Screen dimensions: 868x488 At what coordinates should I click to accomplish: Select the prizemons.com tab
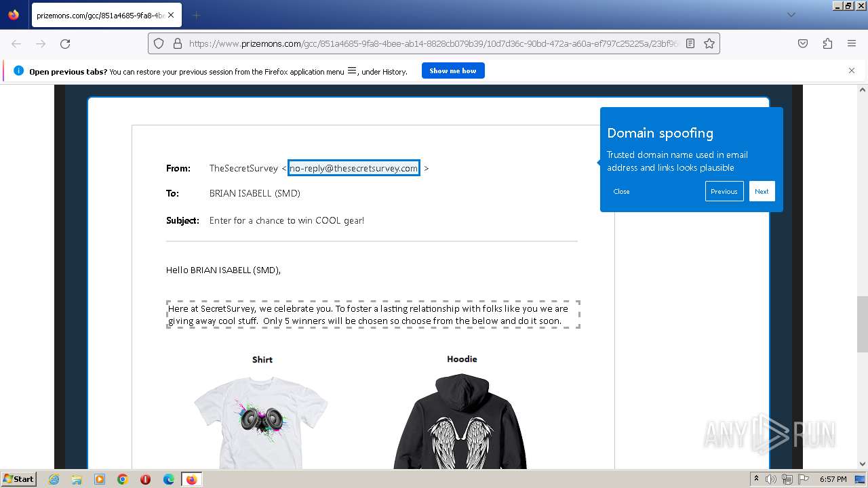(x=106, y=15)
